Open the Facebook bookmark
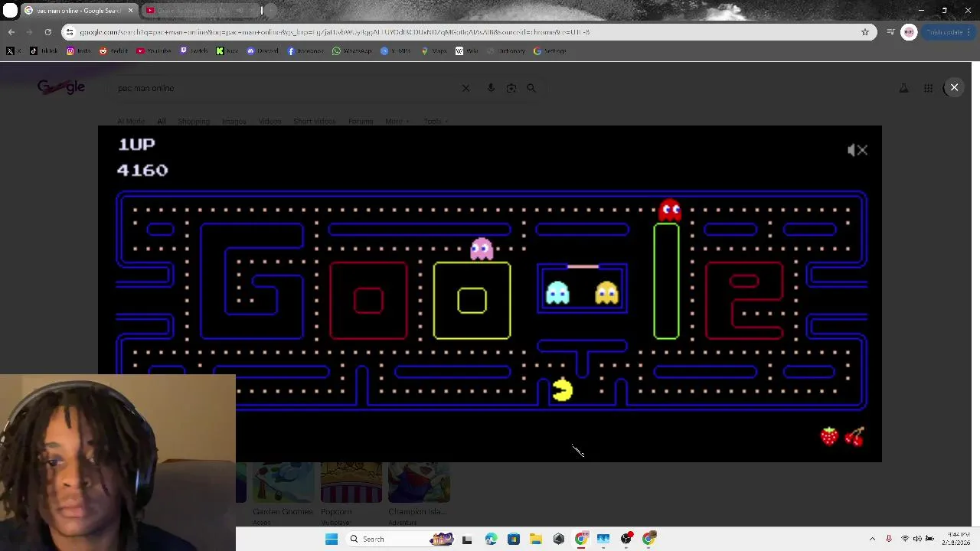This screenshot has height=551, width=980. [x=305, y=51]
